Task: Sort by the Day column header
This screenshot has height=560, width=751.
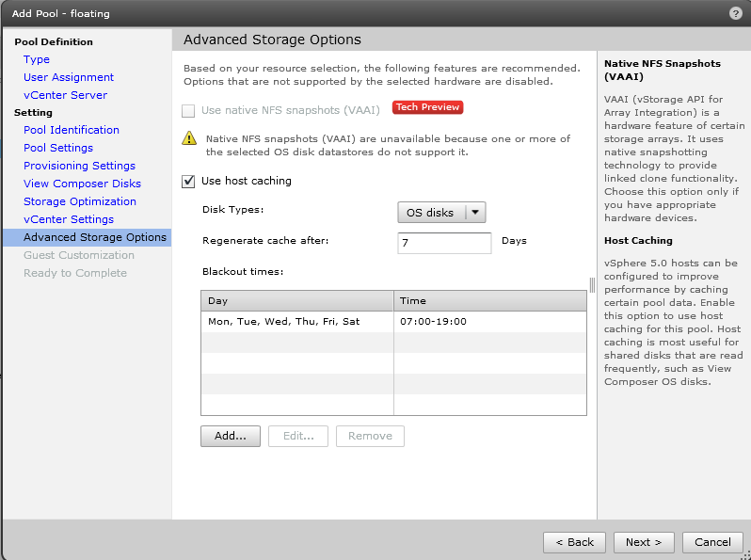Action: click(297, 301)
